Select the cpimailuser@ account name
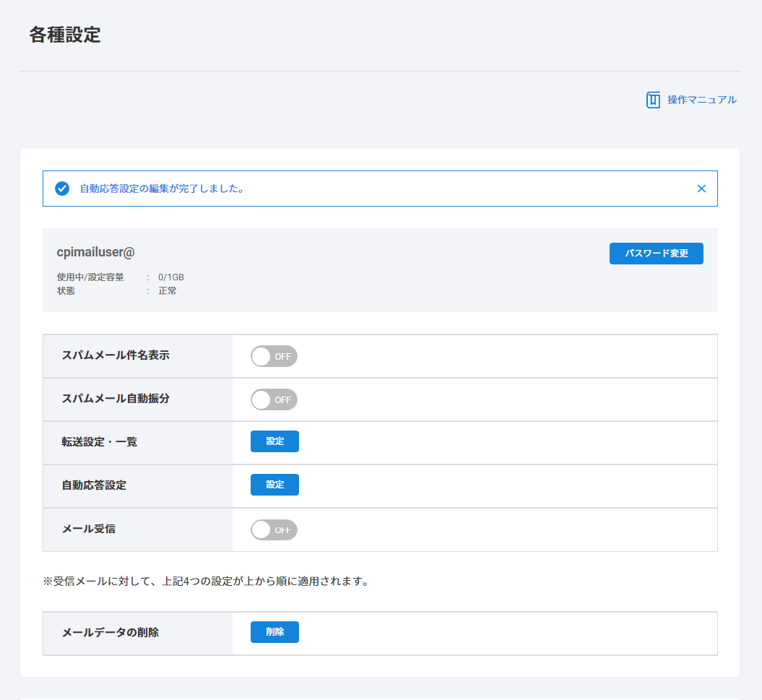 96,252
